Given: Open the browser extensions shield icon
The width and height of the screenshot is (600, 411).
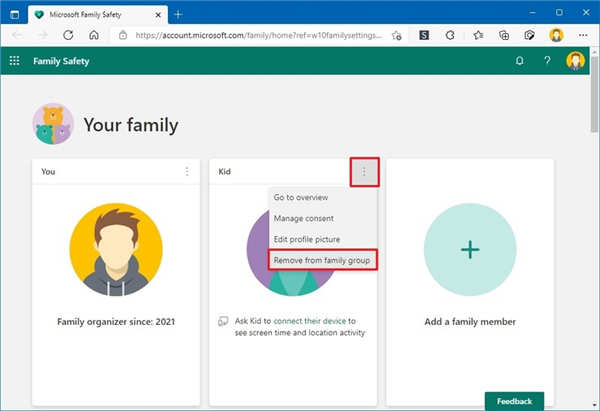Looking at the screenshot, I should pos(530,35).
